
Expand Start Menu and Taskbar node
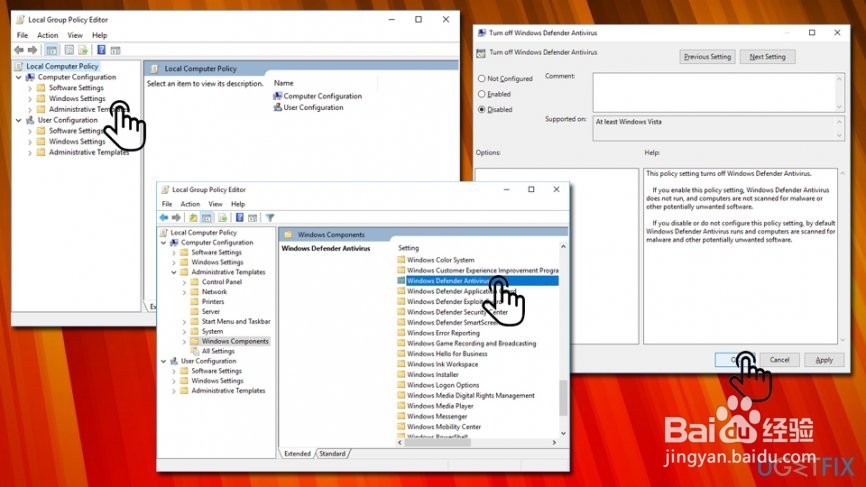click(x=184, y=321)
